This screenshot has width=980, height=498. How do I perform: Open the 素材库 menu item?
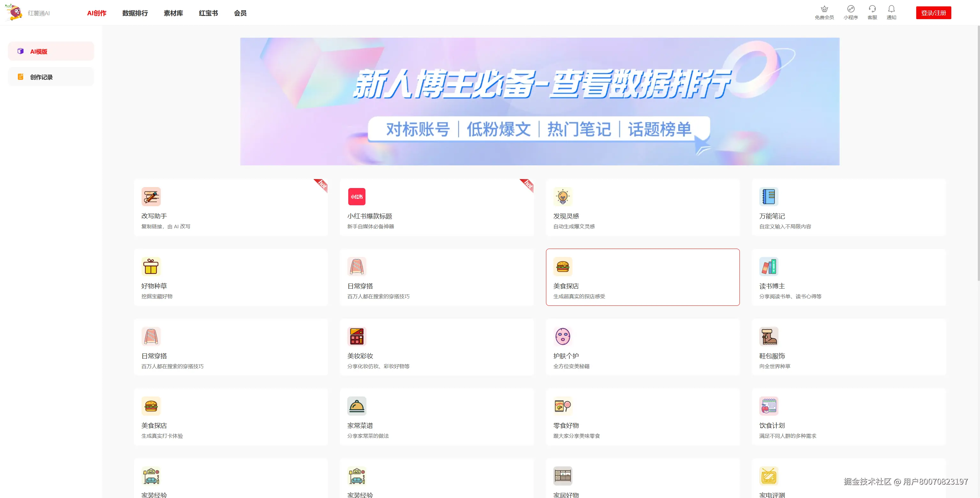173,12
